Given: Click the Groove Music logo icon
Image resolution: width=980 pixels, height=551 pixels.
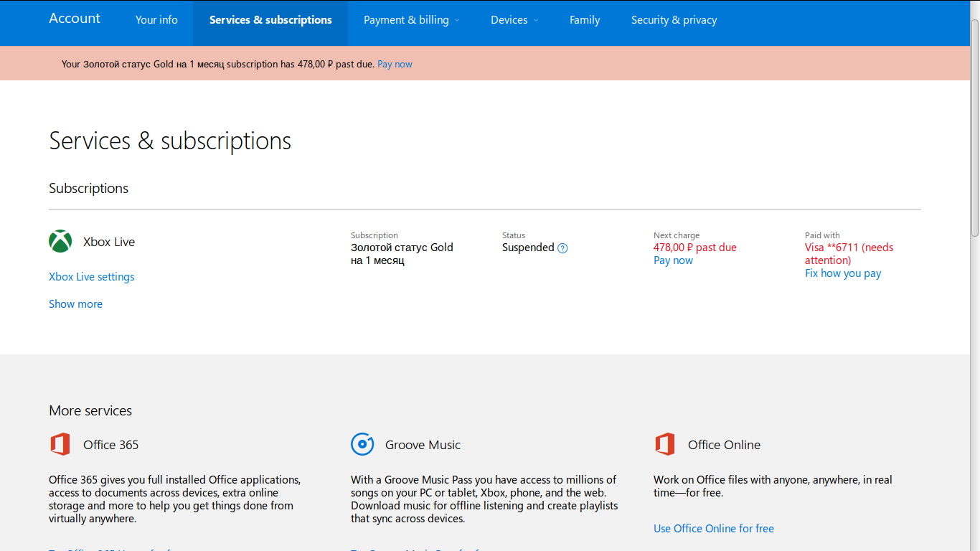Looking at the screenshot, I should (x=362, y=445).
